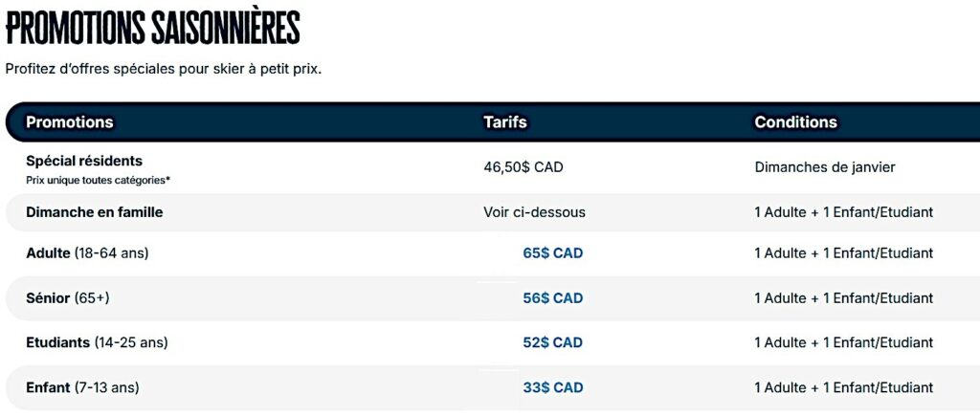Click the Promotions Saisonnières page heading
This screenshot has width=980, height=416.
click(x=152, y=27)
